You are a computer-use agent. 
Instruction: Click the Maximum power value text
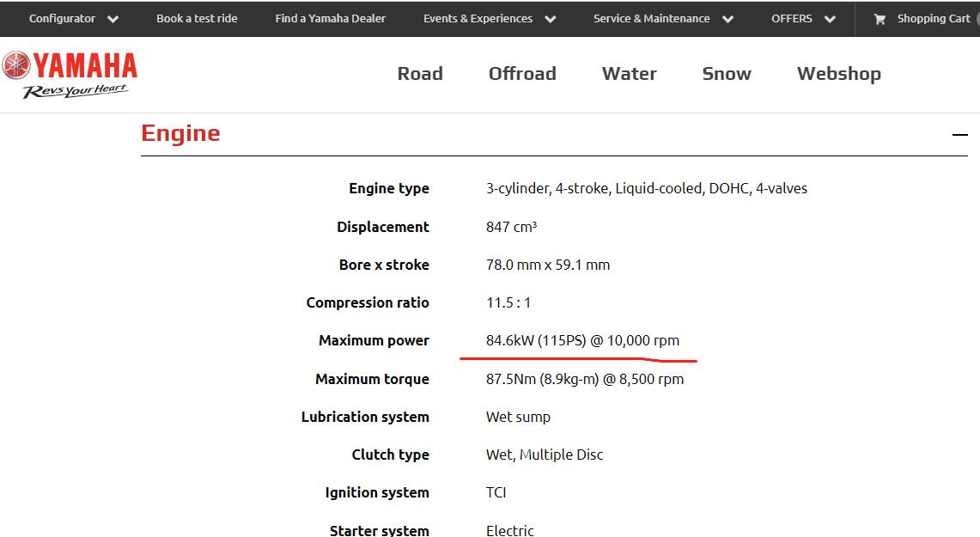pos(582,340)
